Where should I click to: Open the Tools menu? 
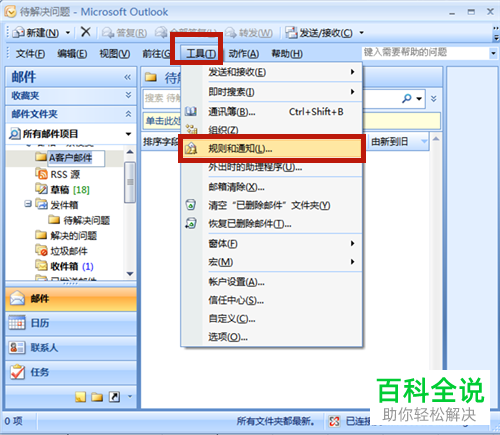click(201, 53)
